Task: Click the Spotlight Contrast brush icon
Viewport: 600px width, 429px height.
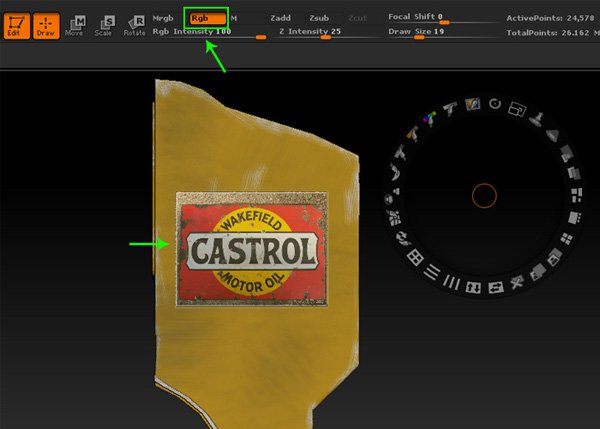Action: point(401,152)
